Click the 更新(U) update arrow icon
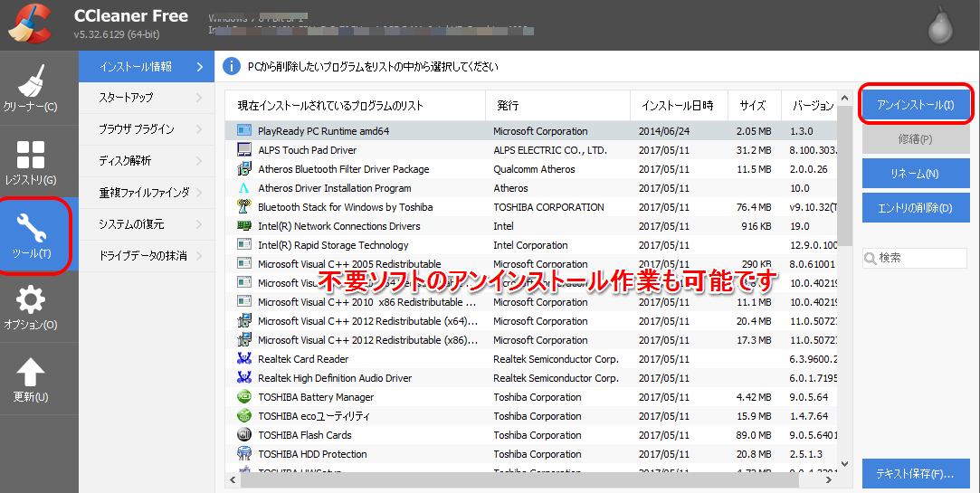This screenshot has width=980, height=493. click(30, 380)
